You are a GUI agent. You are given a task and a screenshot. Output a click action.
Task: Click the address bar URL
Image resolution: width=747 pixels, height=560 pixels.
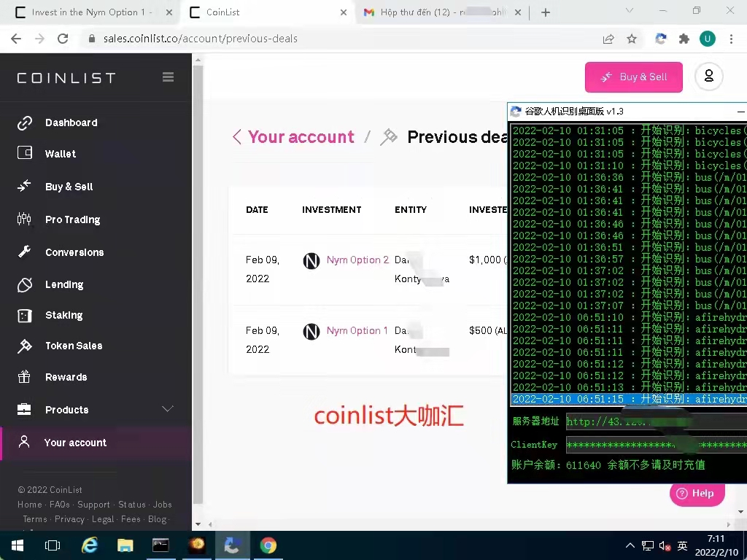point(200,39)
